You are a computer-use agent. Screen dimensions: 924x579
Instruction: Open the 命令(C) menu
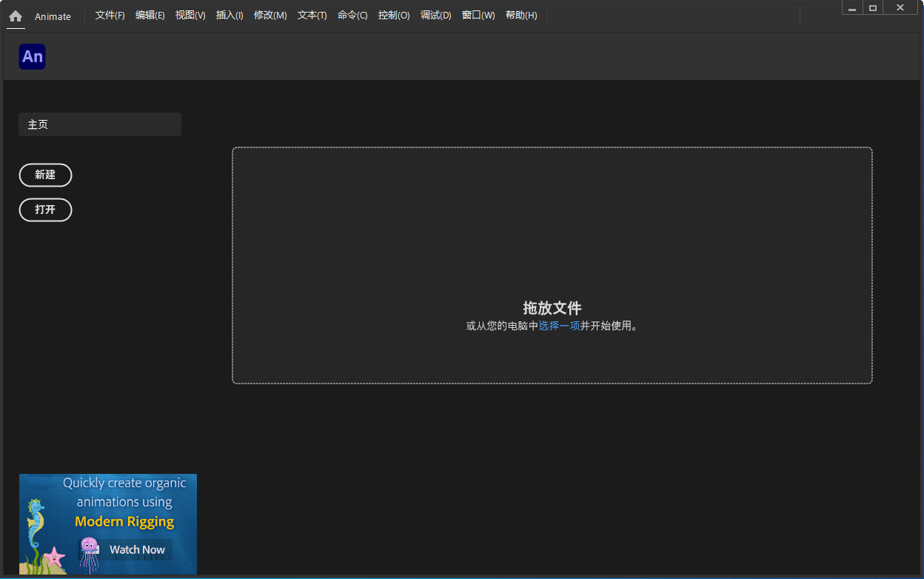pyautogui.click(x=352, y=15)
